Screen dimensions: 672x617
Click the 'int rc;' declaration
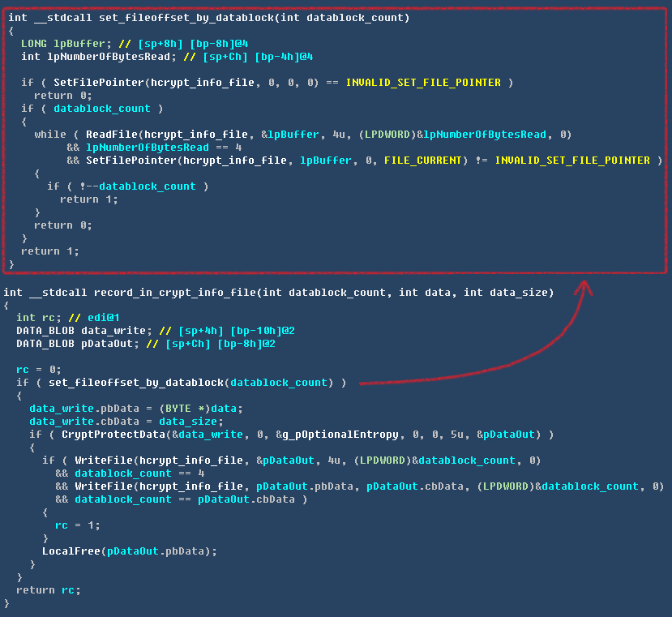pos(39,317)
